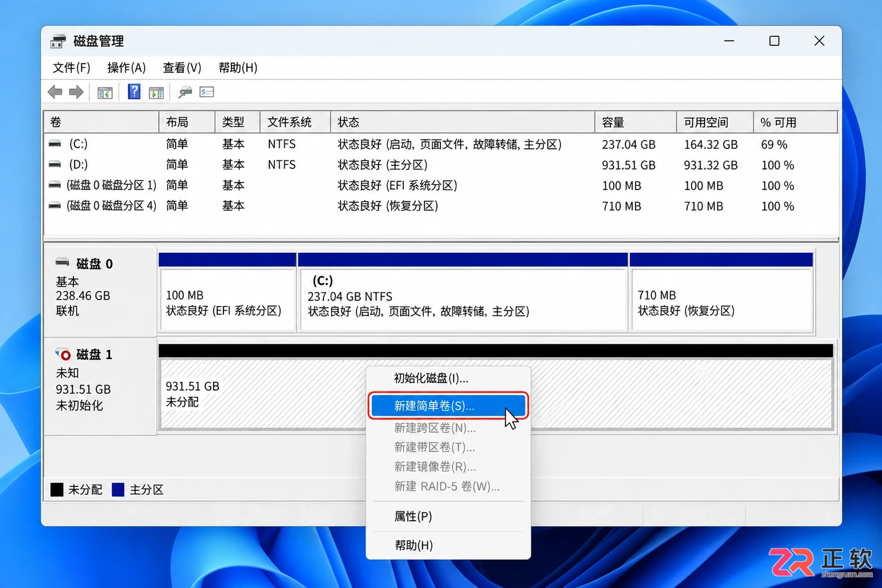Sort by the 文件系统 column header
The width and height of the screenshot is (882, 588).
pyautogui.click(x=295, y=123)
